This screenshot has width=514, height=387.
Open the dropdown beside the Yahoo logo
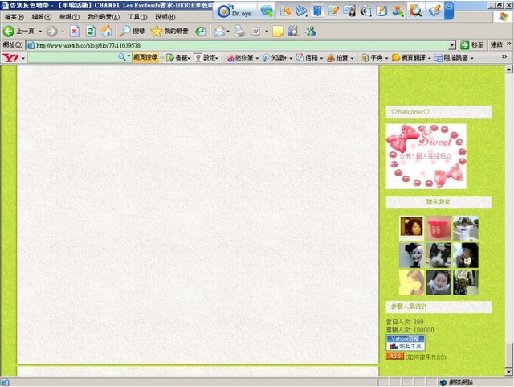click(x=23, y=58)
